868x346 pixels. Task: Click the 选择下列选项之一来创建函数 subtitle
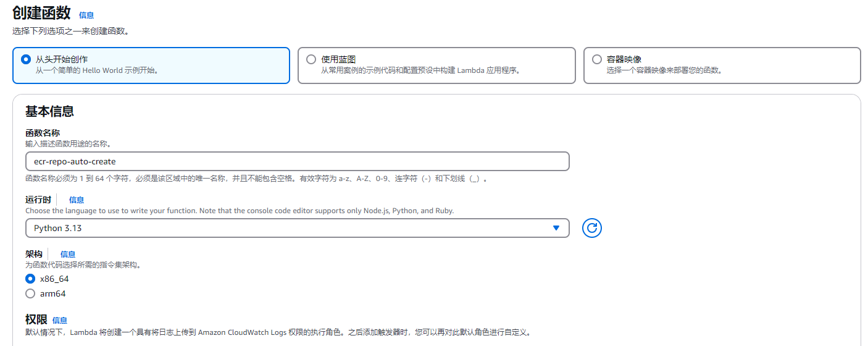pyautogui.click(x=71, y=31)
